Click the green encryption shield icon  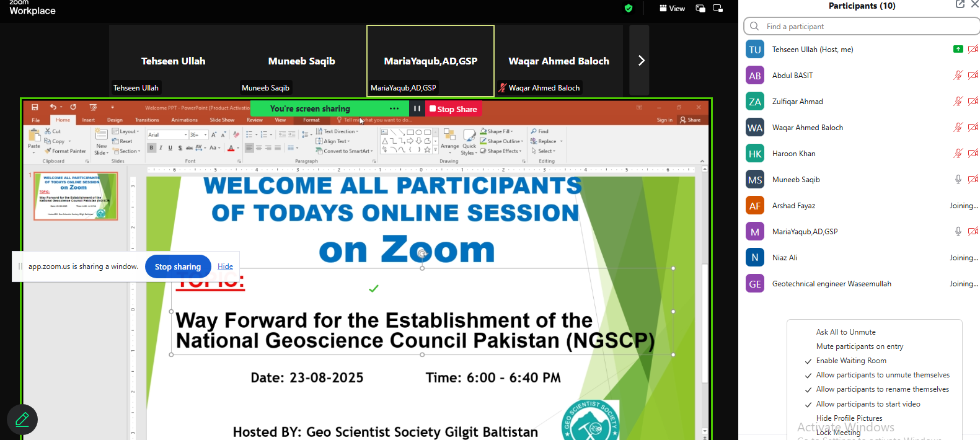pyautogui.click(x=629, y=9)
